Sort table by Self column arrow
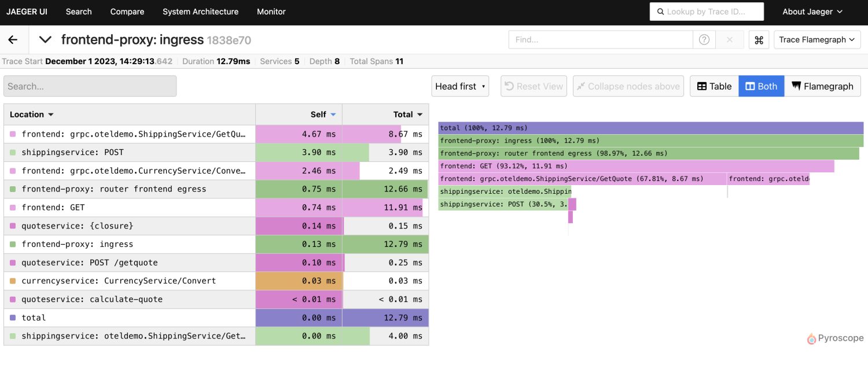 (333, 115)
